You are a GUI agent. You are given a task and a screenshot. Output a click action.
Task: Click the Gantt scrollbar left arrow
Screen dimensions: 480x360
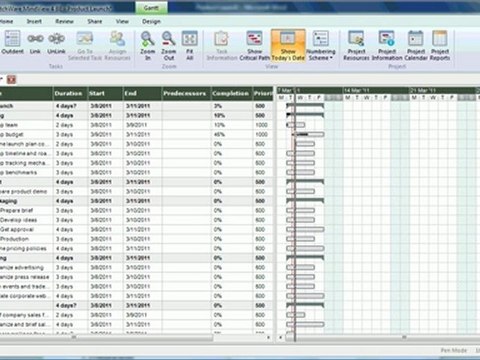click(281, 338)
